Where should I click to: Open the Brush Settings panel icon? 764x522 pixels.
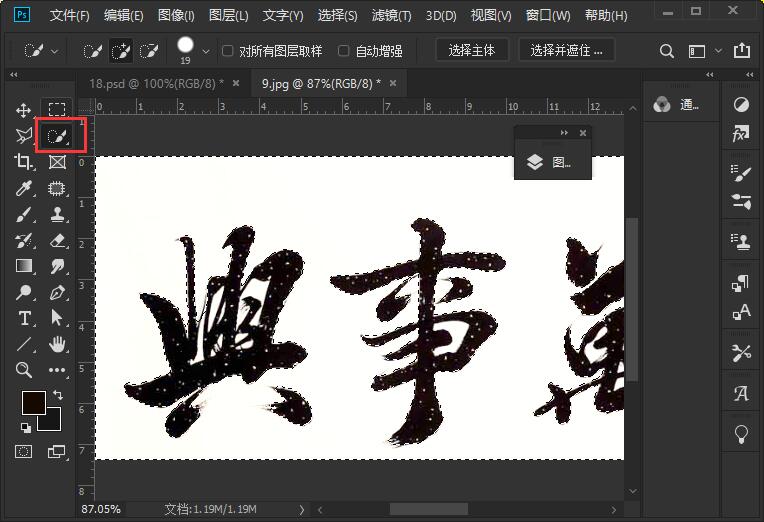coord(741,173)
